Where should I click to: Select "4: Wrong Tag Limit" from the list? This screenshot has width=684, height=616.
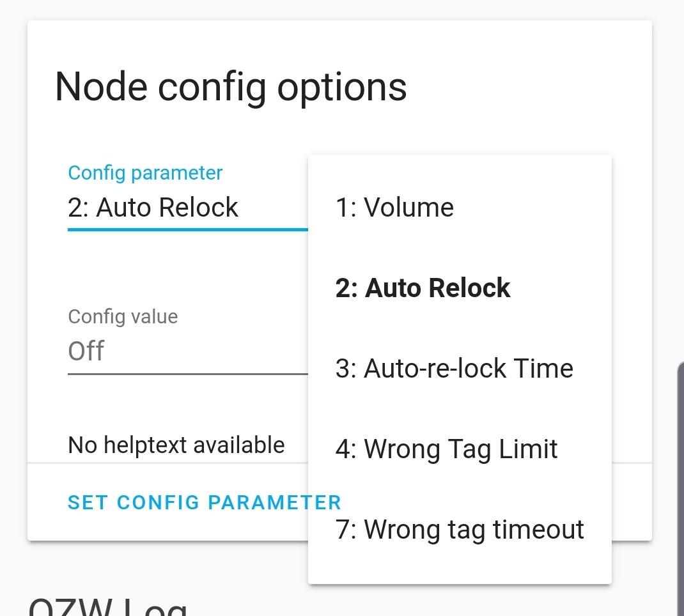pyautogui.click(x=446, y=449)
